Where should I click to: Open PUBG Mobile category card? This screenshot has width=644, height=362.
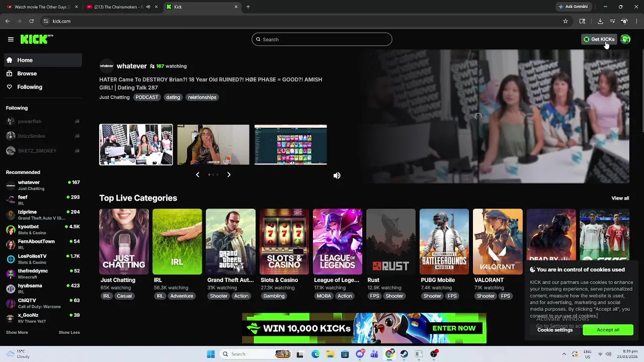tap(444, 242)
